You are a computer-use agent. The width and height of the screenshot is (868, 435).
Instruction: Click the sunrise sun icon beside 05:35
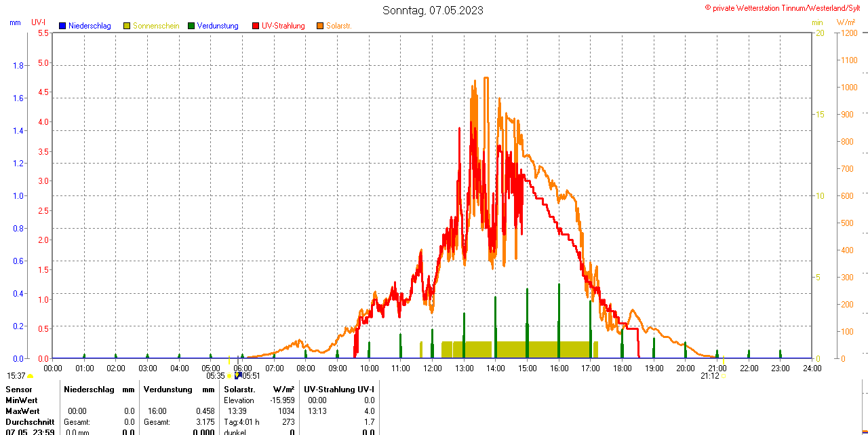pyautogui.click(x=229, y=375)
